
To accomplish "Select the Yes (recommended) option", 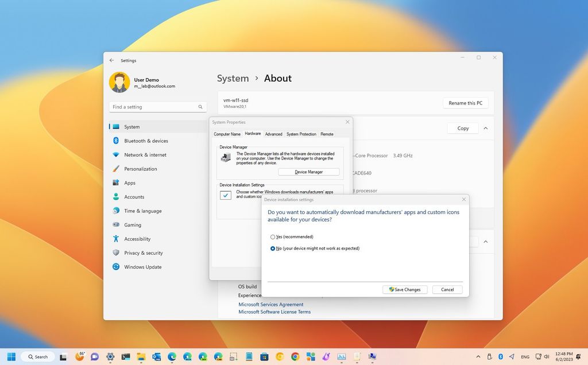I will point(273,236).
